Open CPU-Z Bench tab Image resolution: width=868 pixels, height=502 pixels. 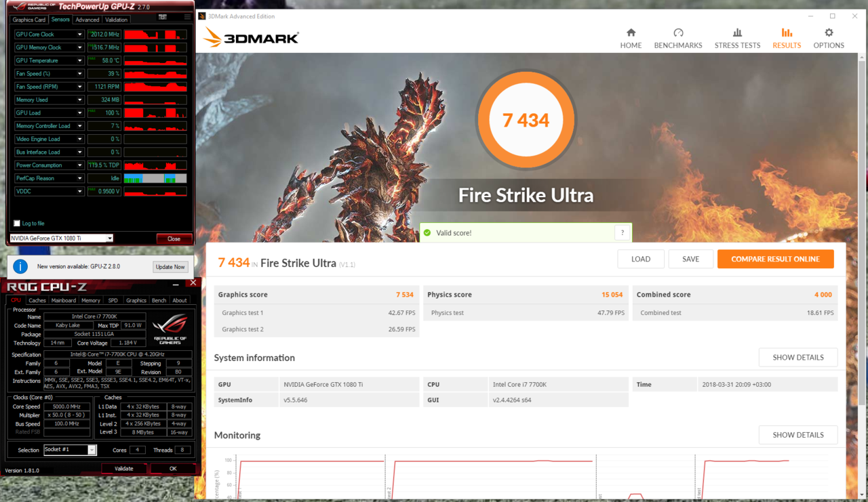point(159,300)
